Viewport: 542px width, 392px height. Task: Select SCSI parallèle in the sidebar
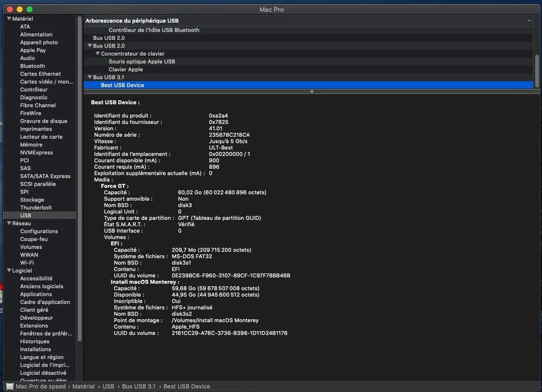38,184
